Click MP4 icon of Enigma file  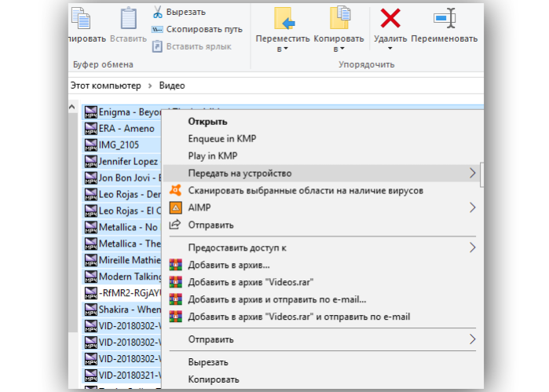[91, 112]
